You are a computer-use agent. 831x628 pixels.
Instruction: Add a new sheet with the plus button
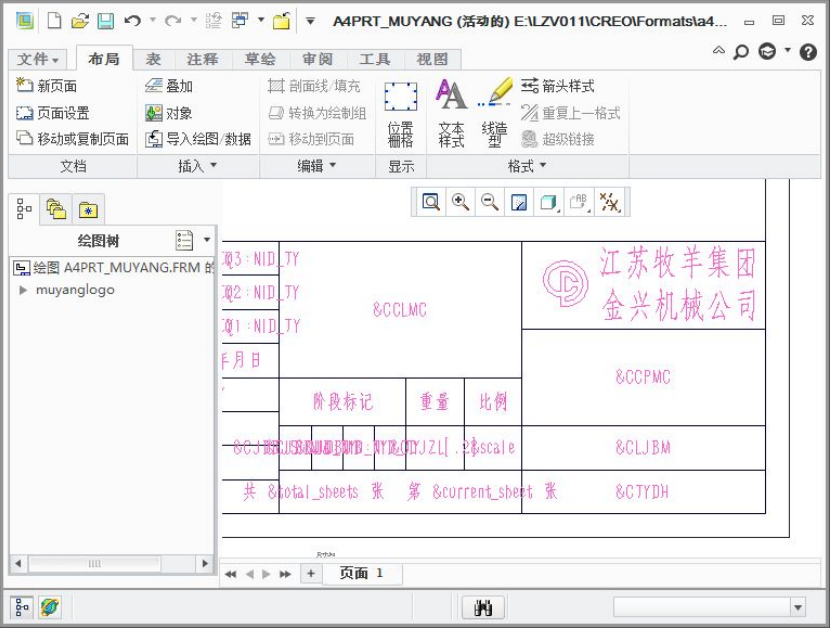311,573
